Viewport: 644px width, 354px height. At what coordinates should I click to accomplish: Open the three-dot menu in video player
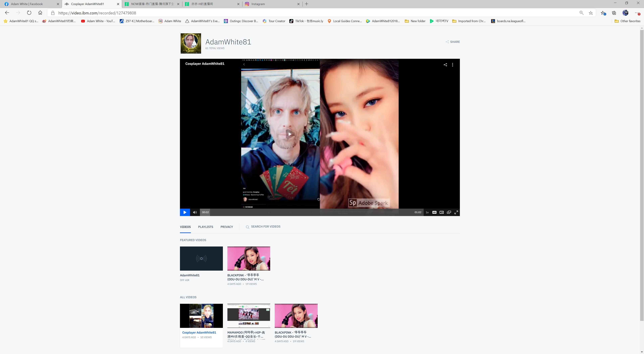pos(452,65)
